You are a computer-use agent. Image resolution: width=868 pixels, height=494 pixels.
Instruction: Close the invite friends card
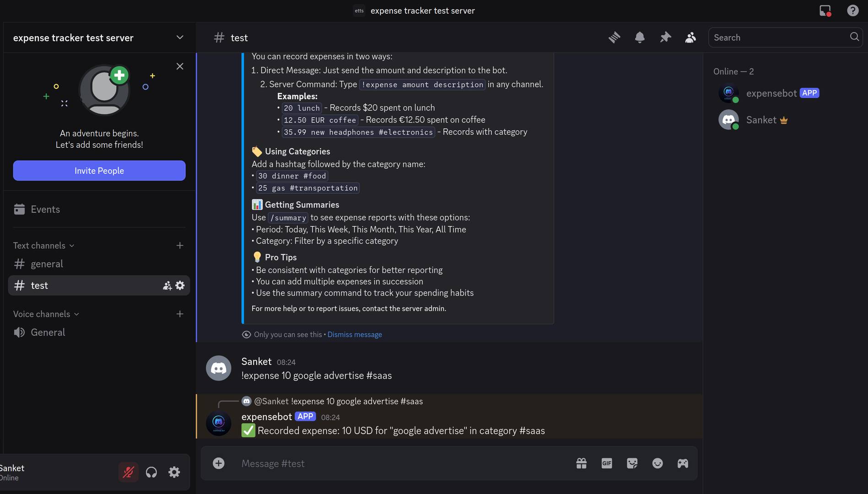pyautogui.click(x=180, y=66)
